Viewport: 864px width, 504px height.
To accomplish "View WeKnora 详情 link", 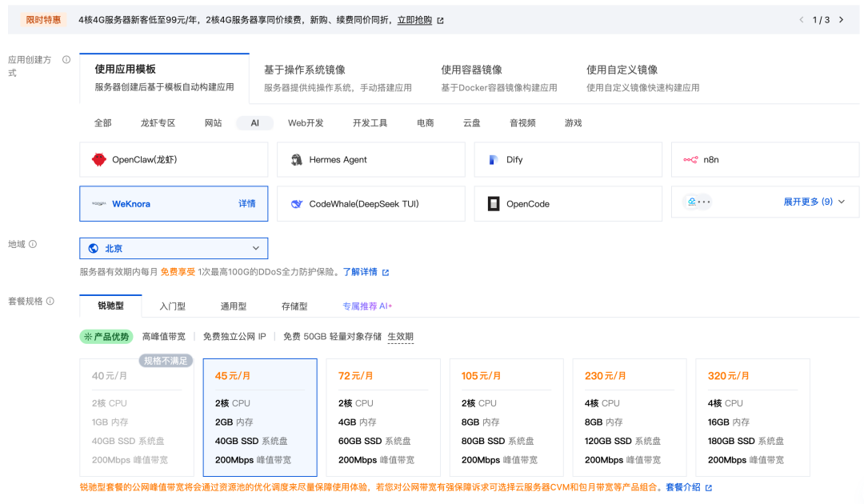I will click(247, 204).
